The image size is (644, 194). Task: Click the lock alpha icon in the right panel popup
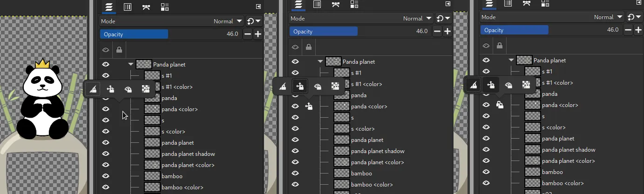click(x=526, y=85)
